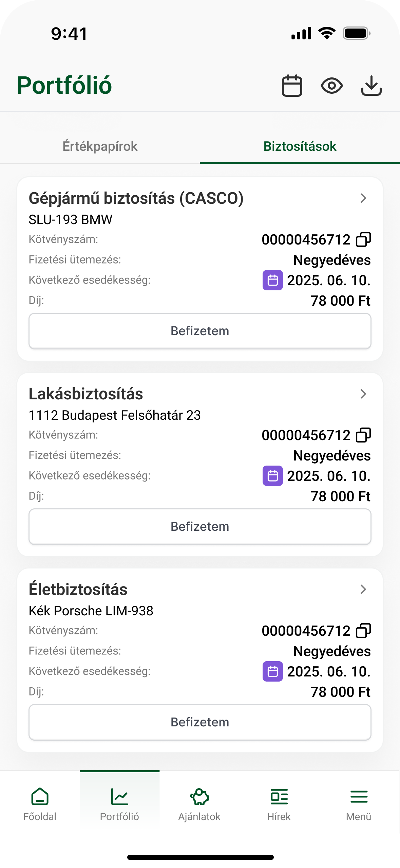Copy the CASCO policy number
The height and width of the screenshot is (868, 400).
[363, 239]
